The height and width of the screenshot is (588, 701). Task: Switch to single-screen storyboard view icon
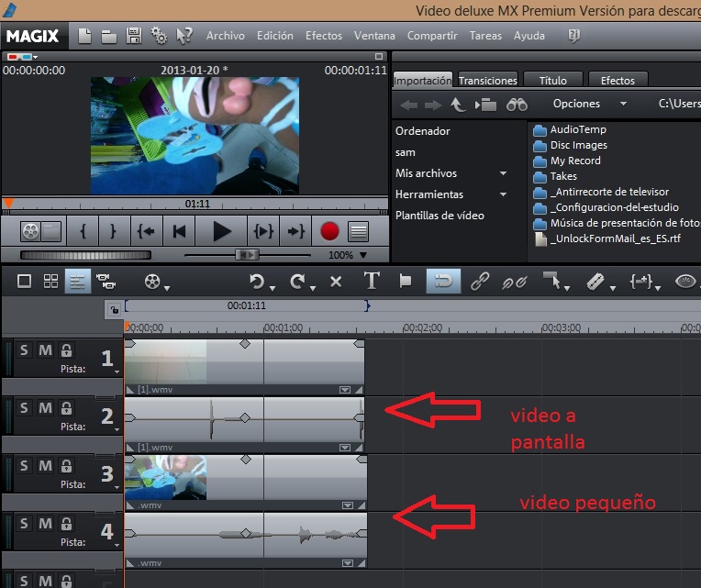click(x=24, y=282)
